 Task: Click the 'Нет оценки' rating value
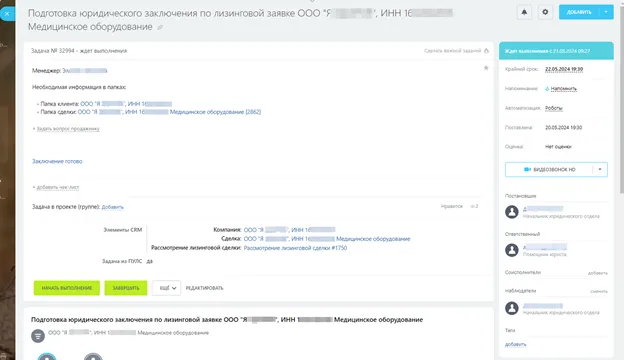558,147
